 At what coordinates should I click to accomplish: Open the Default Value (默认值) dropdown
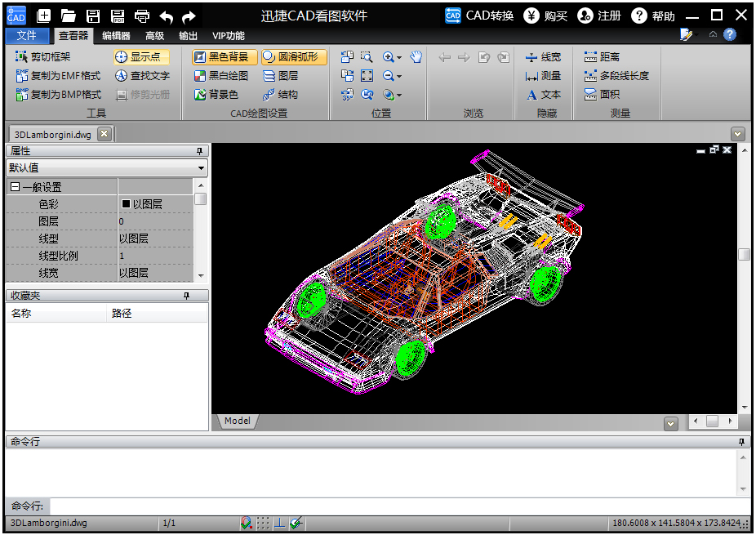[202, 168]
